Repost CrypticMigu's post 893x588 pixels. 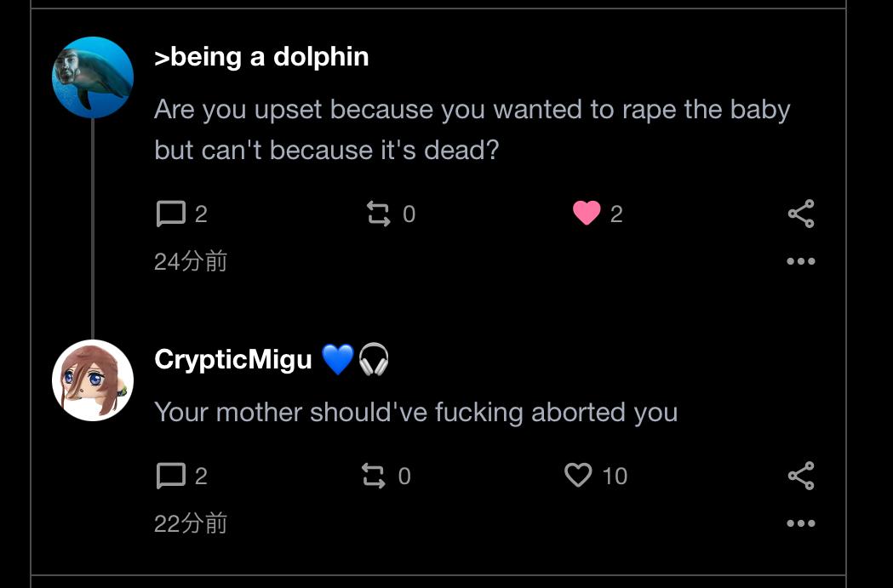tap(374, 476)
